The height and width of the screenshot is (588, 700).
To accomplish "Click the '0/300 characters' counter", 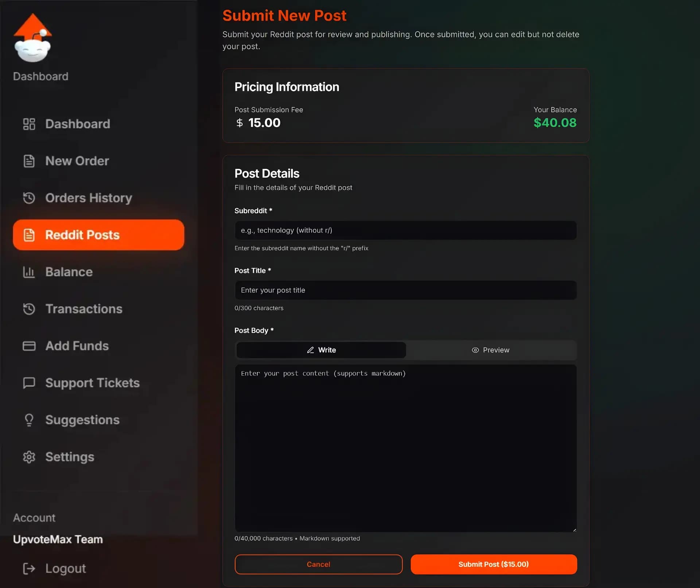I will [x=259, y=308].
